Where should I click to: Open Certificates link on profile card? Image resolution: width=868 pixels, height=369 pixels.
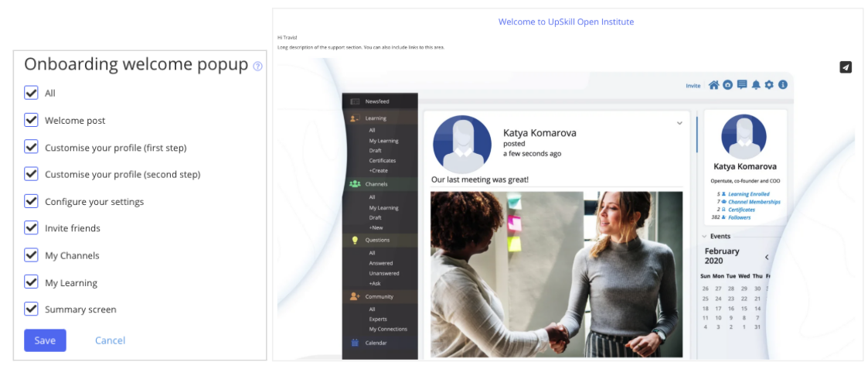pos(741,210)
